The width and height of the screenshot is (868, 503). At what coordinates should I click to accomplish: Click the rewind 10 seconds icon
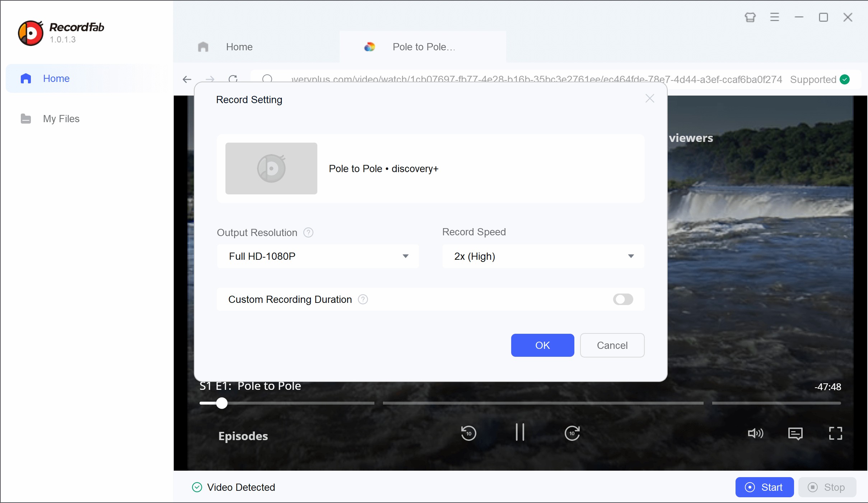pos(468,433)
